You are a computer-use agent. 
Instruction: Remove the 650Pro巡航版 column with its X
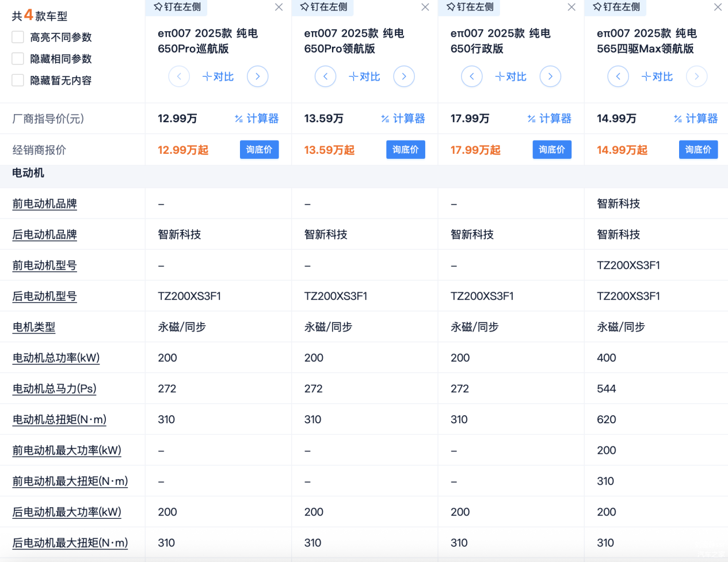click(x=279, y=7)
